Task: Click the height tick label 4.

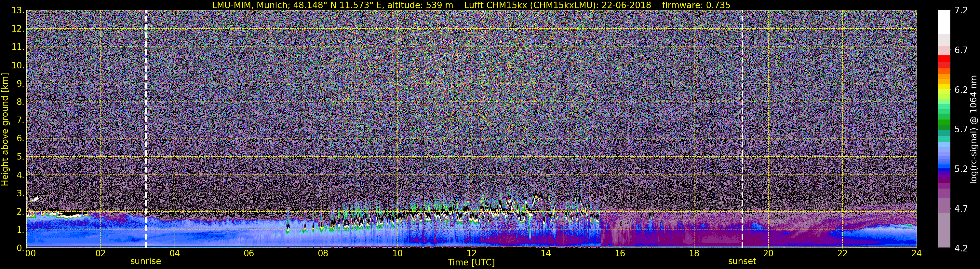Action: coord(20,175)
